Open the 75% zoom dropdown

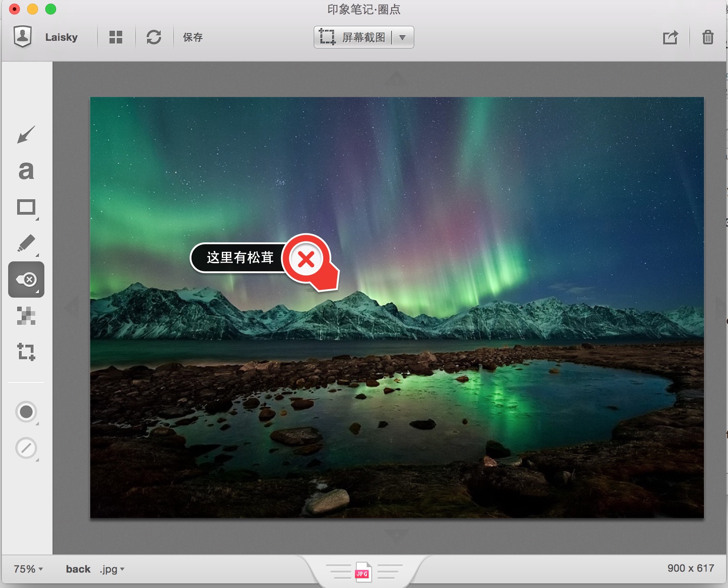(28, 569)
